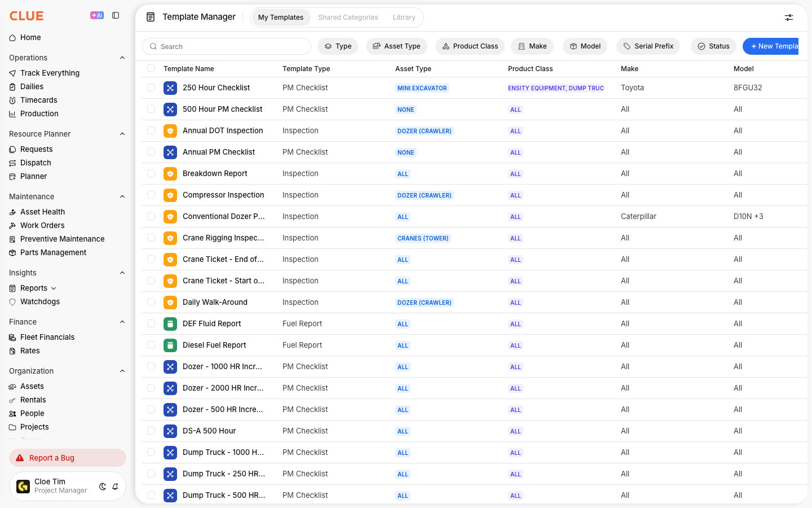Click Diesel Fuel Report green icon
Screen dimensions: 812x508
[x=170, y=345]
